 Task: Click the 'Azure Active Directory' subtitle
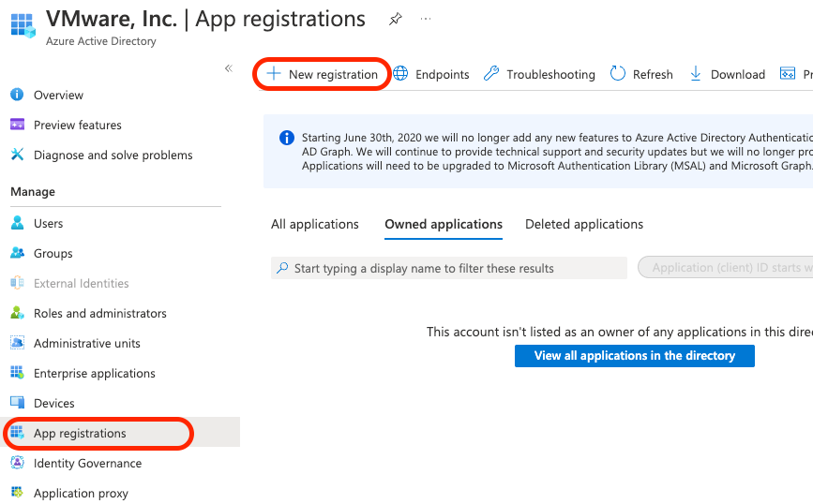[x=100, y=41]
